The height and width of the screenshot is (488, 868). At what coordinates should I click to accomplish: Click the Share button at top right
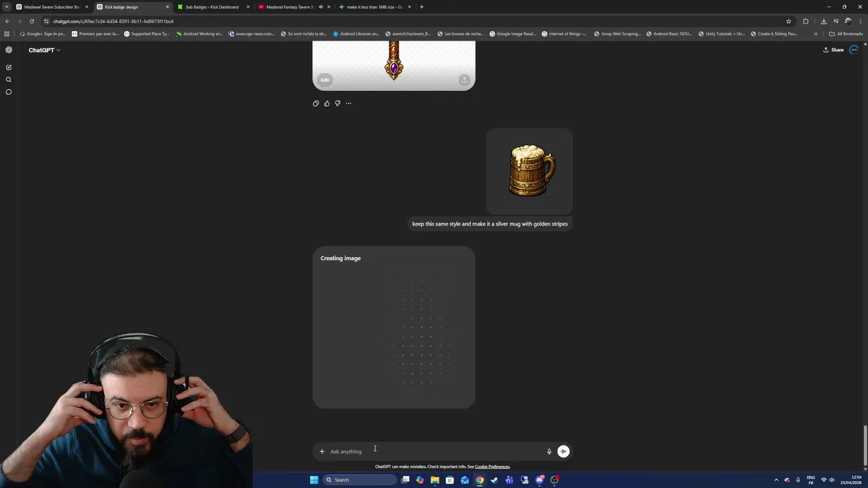833,49
